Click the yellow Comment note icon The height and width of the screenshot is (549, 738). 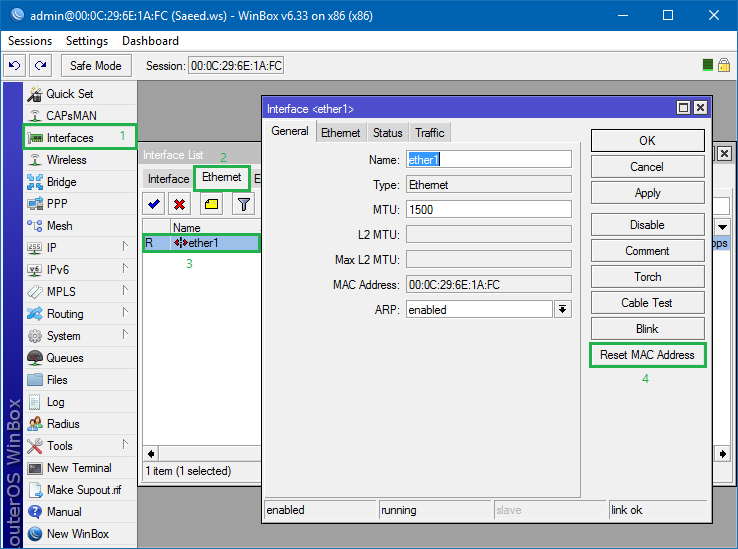click(x=211, y=204)
